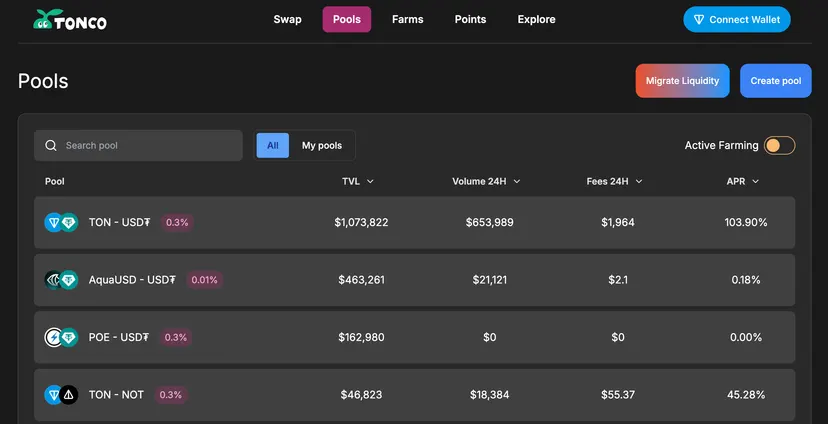Image resolution: width=828 pixels, height=424 pixels.
Task: Click the $55.37 fees value
Action: coord(618,395)
